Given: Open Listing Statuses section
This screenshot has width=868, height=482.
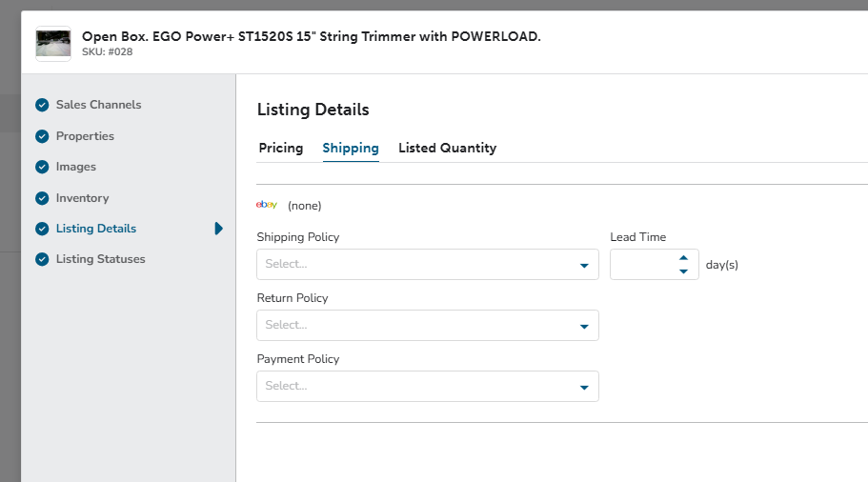Looking at the screenshot, I should tap(101, 259).
